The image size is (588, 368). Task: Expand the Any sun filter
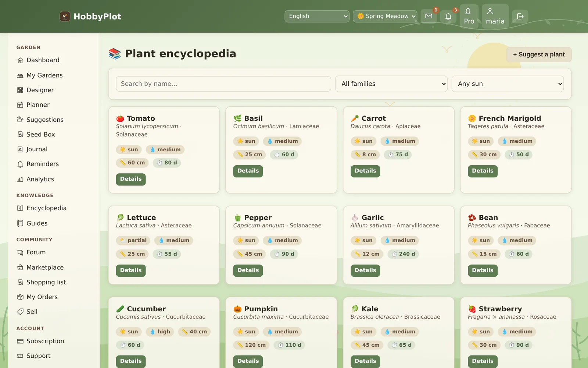click(508, 84)
